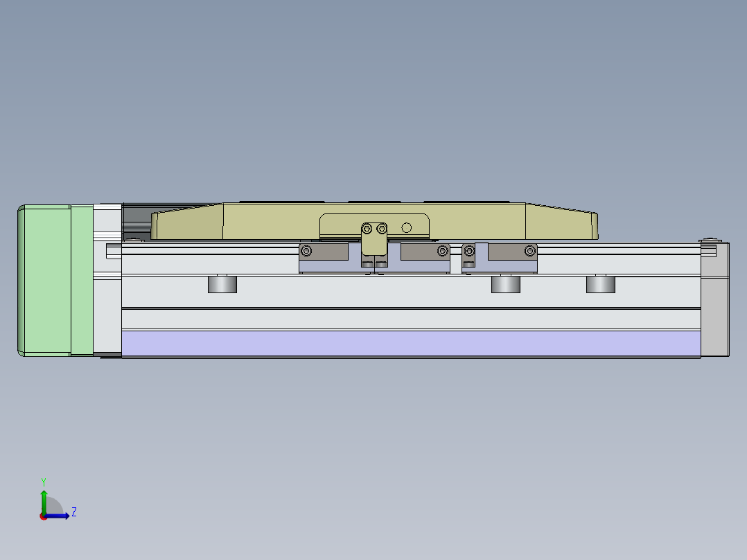Click the blue Z axis of the triad
The width and height of the screenshot is (747, 560).
coord(58,516)
